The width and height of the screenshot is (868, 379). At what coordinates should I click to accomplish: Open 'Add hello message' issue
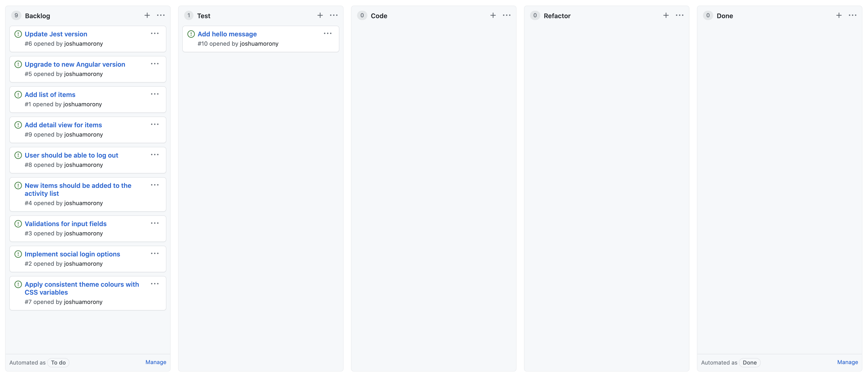pyautogui.click(x=227, y=34)
